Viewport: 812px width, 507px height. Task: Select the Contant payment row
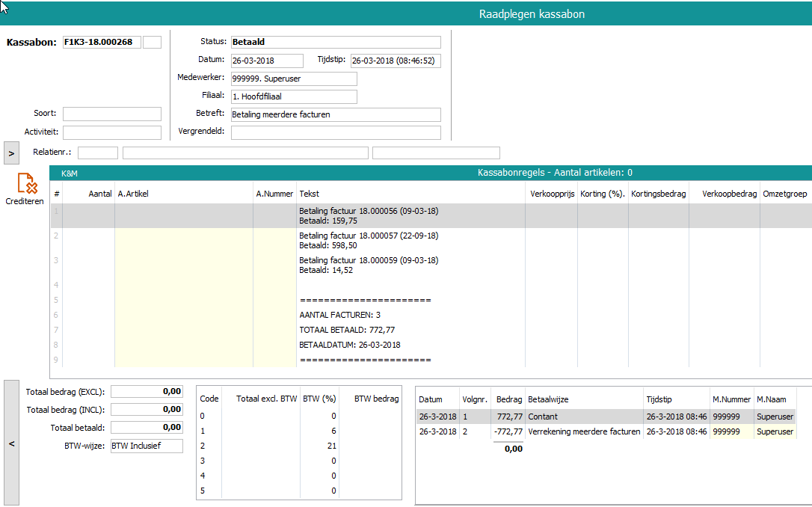583,417
